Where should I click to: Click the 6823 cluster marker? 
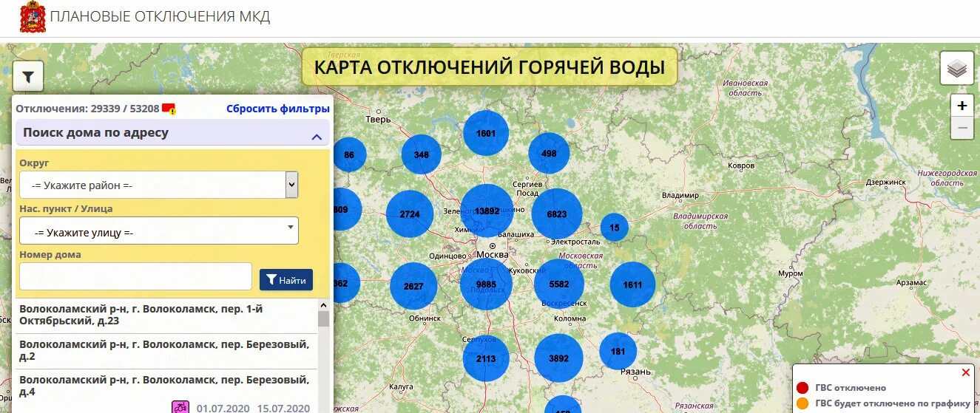557,214
